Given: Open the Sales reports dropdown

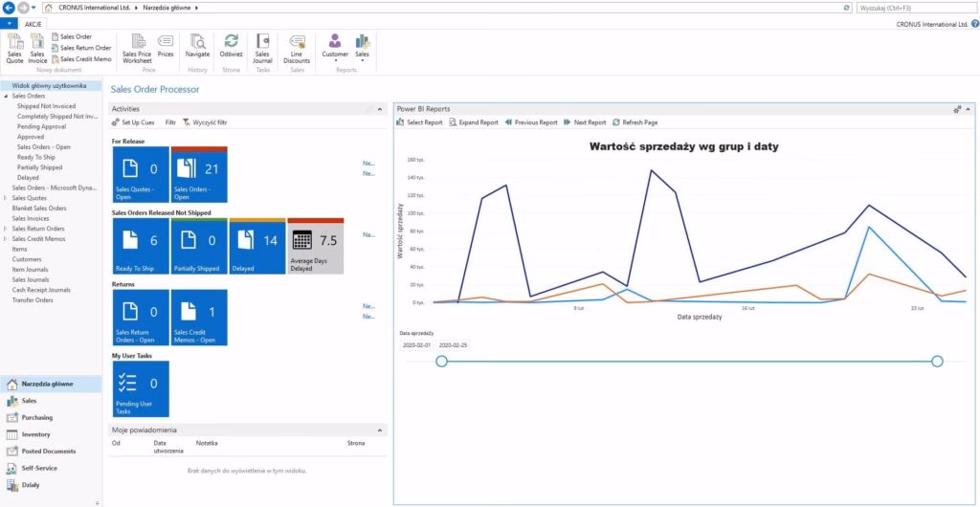Looking at the screenshot, I should [363, 47].
